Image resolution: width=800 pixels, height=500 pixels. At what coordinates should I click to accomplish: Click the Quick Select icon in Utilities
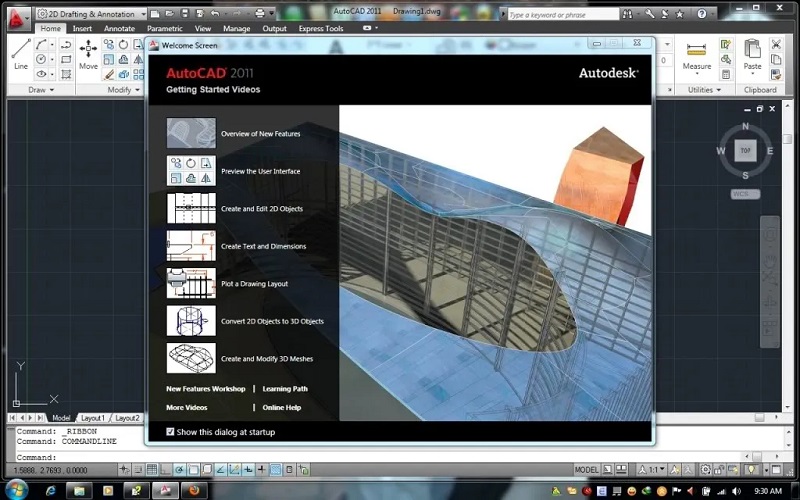pos(726,44)
